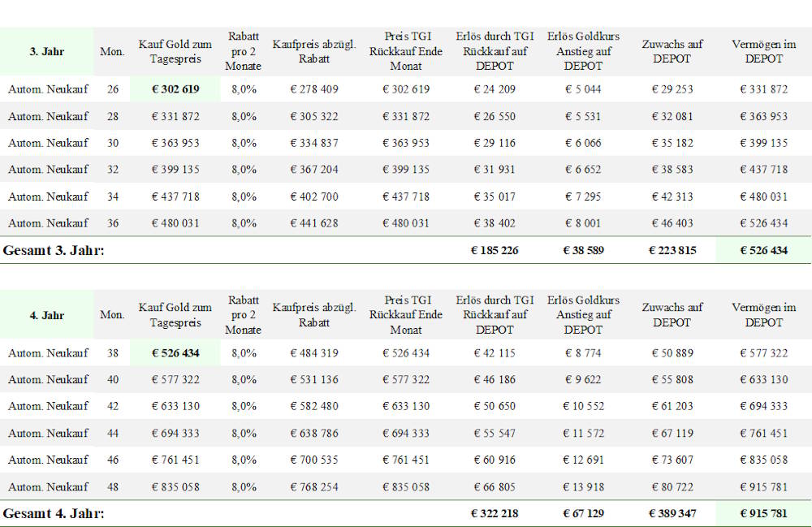The width and height of the screenshot is (812, 527).
Task: Select the € 334 837 discounted price cell
Action: click(314, 143)
